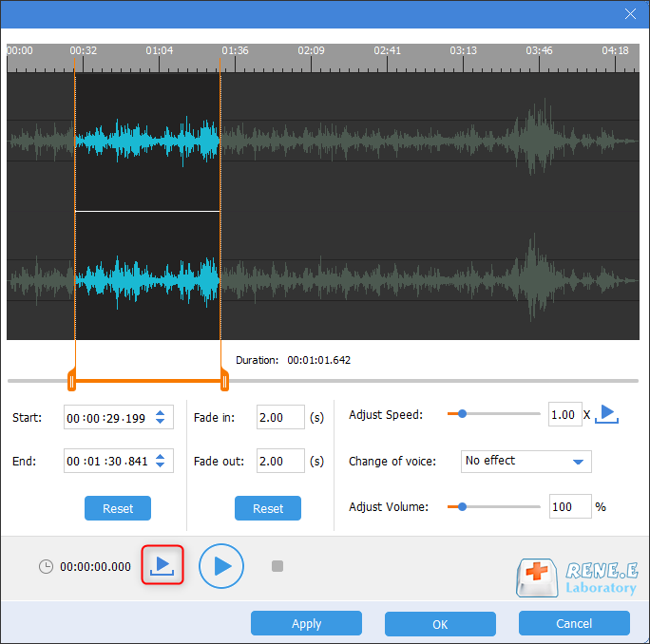Click the Cancel button

pos(574,623)
